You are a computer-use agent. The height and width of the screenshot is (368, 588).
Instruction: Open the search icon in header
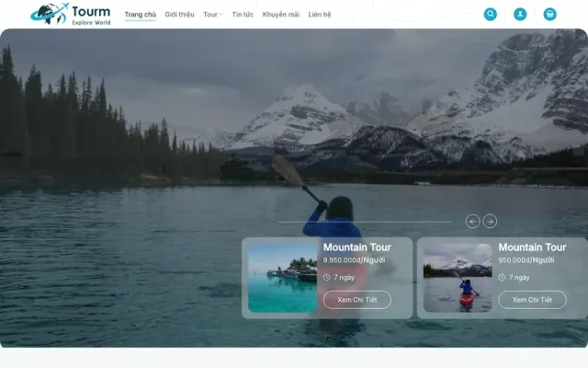(490, 15)
